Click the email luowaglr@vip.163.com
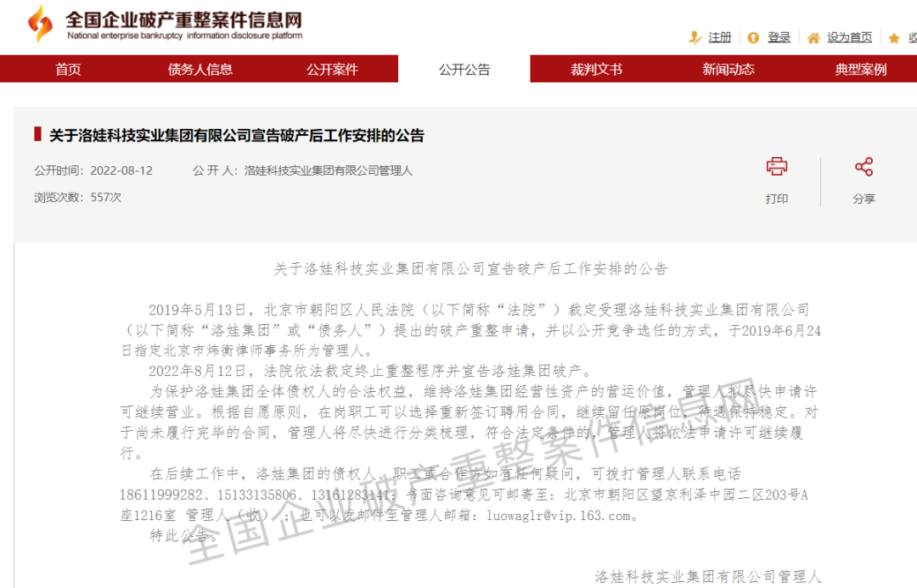This screenshot has height=588, width=917. tap(558, 516)
